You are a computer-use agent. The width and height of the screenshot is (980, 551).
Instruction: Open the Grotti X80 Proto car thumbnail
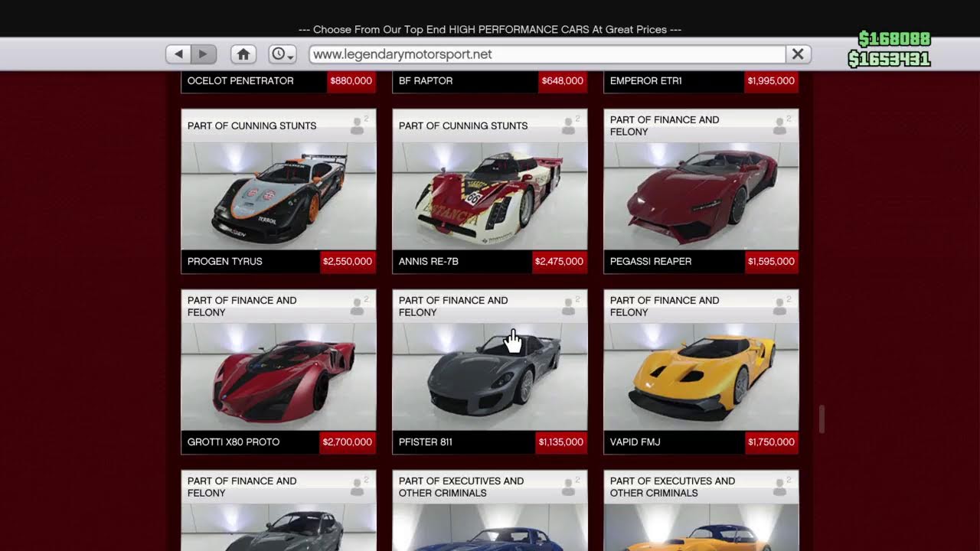point(279,377)
